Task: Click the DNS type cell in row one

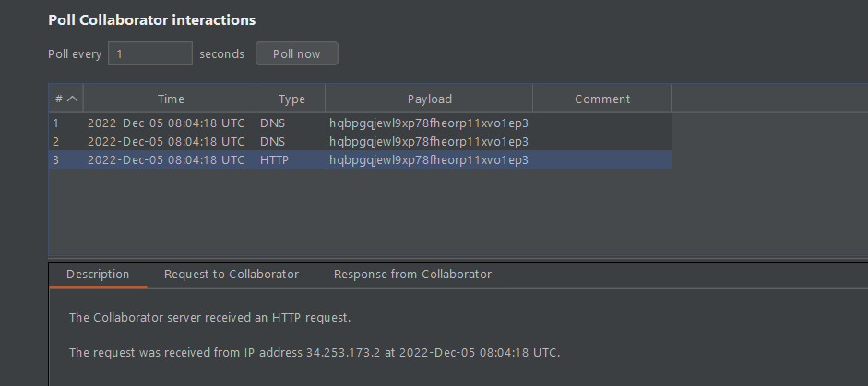Action: 272,123
